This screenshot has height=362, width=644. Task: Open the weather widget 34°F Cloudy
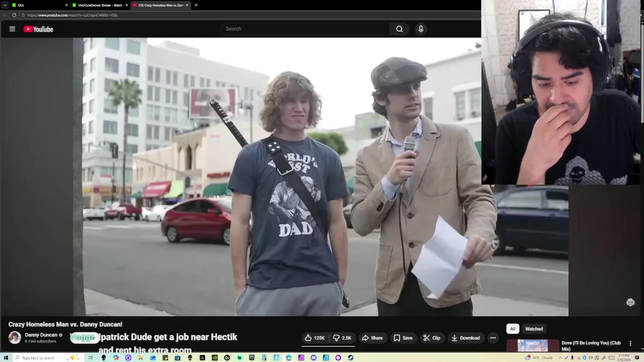click(538, 357)
